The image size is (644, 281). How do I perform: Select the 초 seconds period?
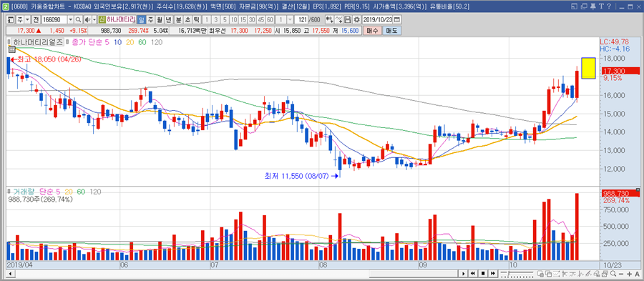tap(187, 20)
